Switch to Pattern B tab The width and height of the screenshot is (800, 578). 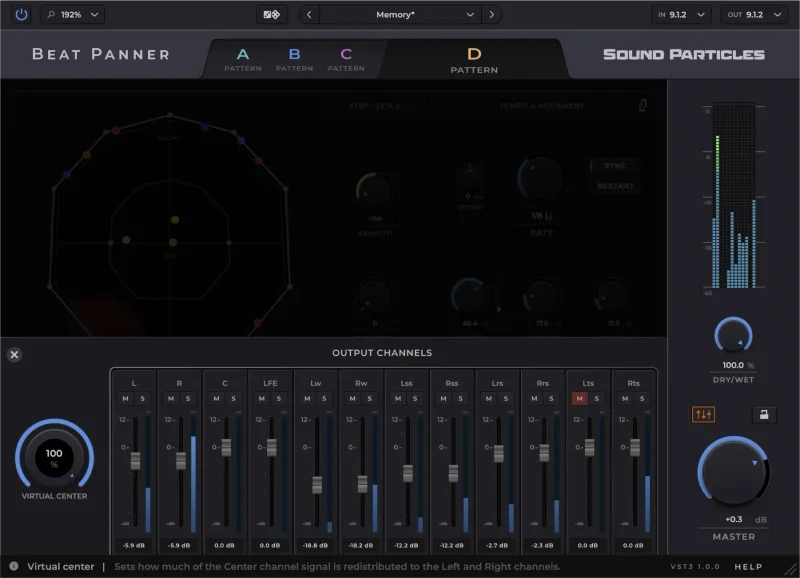pyautogui.click(x=294, y=60)
